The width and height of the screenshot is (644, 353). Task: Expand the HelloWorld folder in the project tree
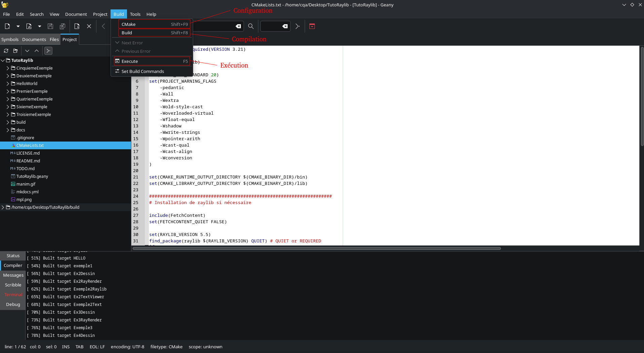click(7, 83)
